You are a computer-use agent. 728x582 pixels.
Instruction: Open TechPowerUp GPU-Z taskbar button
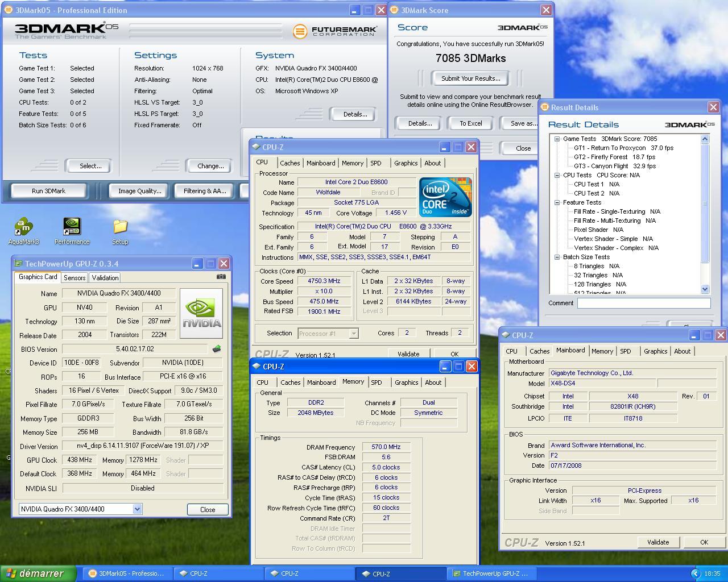[x=490, y=573]
